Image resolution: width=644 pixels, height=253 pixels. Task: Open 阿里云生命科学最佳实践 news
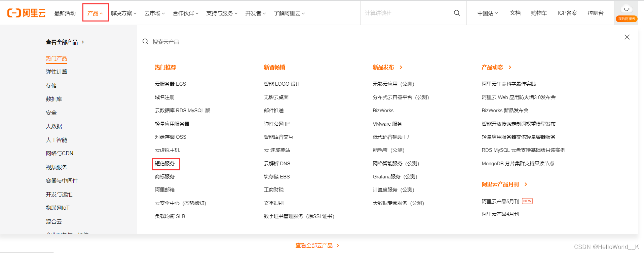[509, 84]
